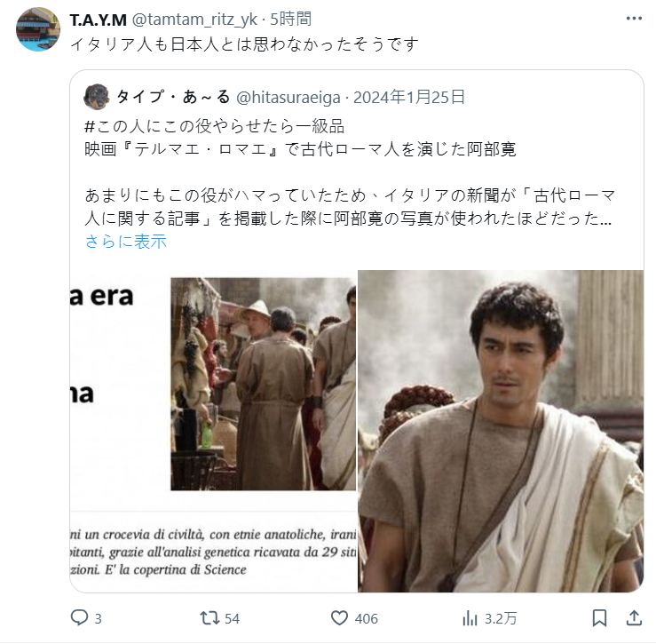Open the three-dot more options menu

634,19
